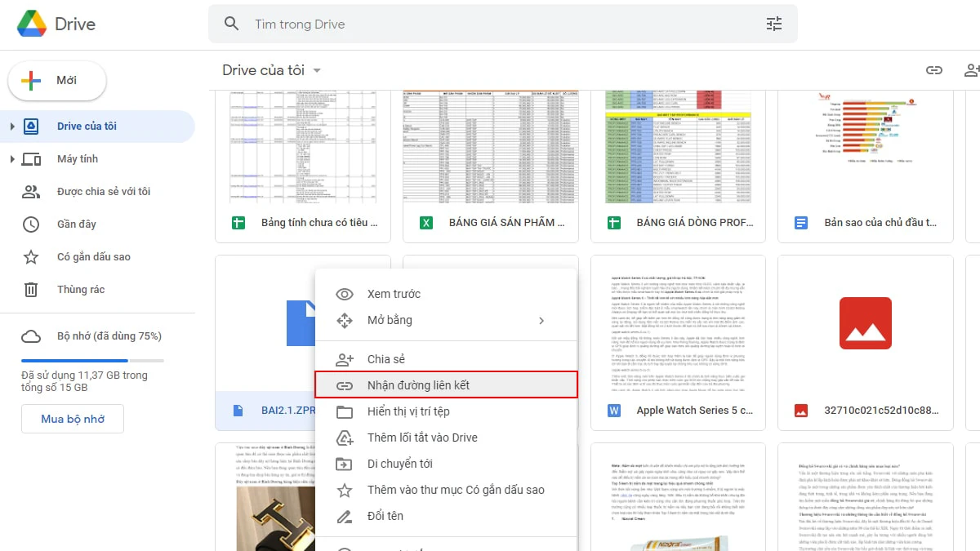Screen dimensions: 980x551
Task: Click the Google Drive logo
Action: tap(32, 24)
